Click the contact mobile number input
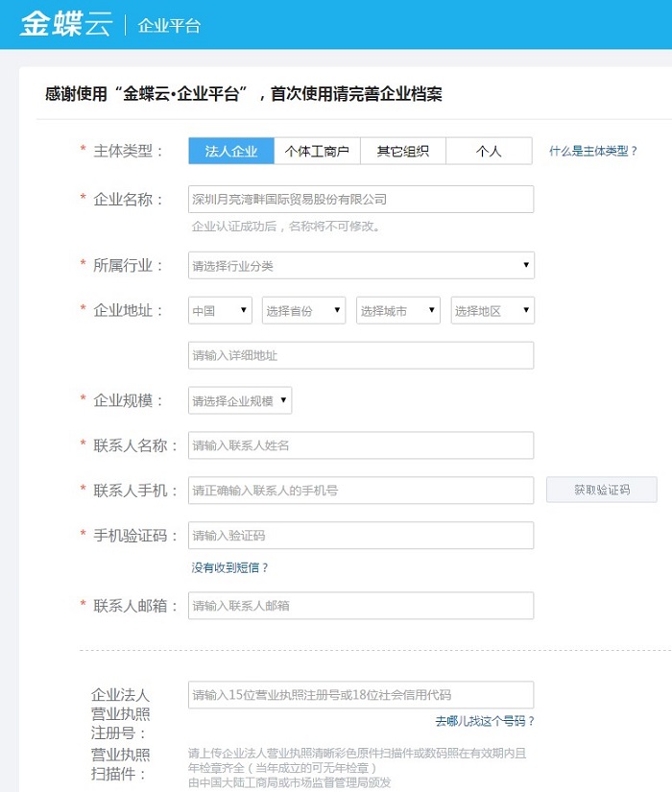672x792 pixels. pos(360,491)
